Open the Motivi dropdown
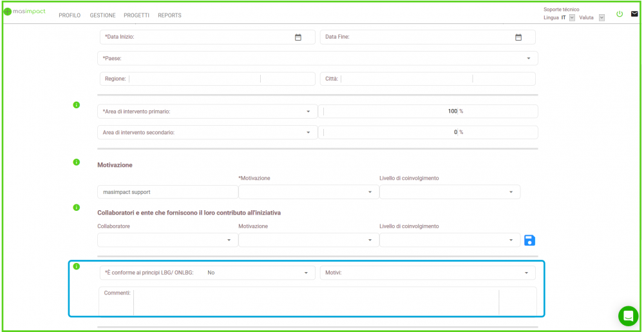 tap(526, 273)
